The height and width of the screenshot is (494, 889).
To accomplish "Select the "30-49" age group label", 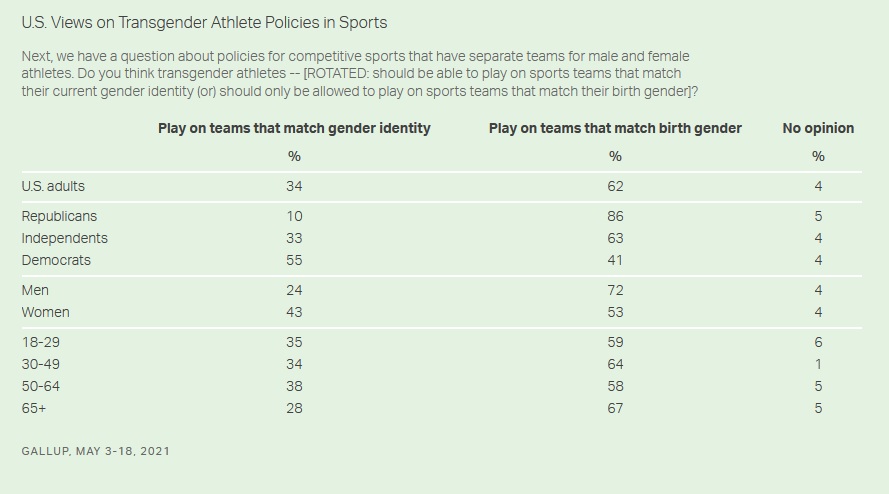I will 41,364.
